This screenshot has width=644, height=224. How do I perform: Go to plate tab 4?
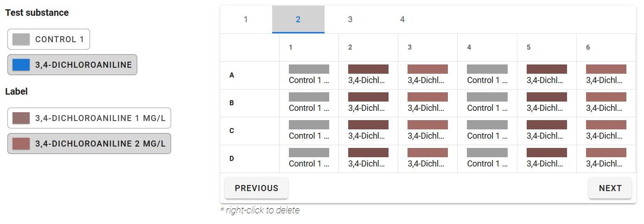coord(402,19)
